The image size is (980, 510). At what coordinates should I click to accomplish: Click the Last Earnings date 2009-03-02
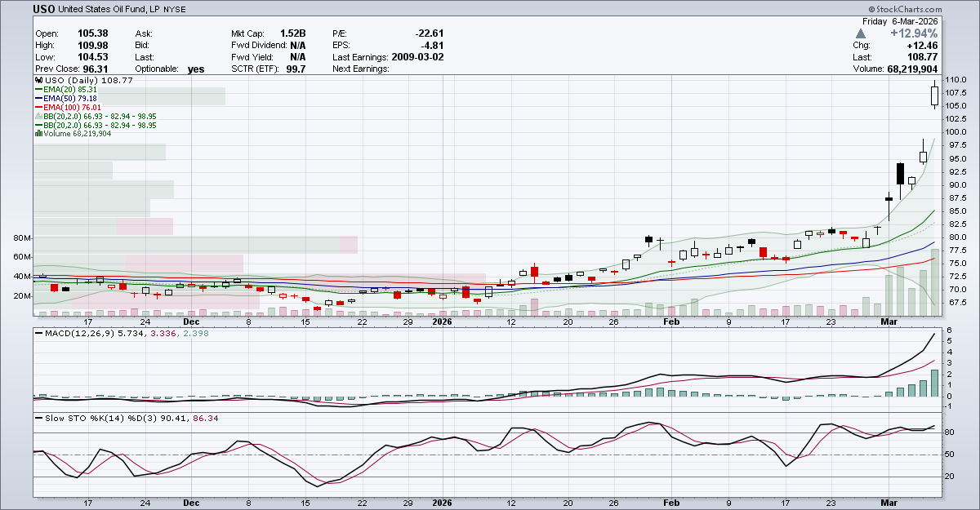tap(416, 57)
